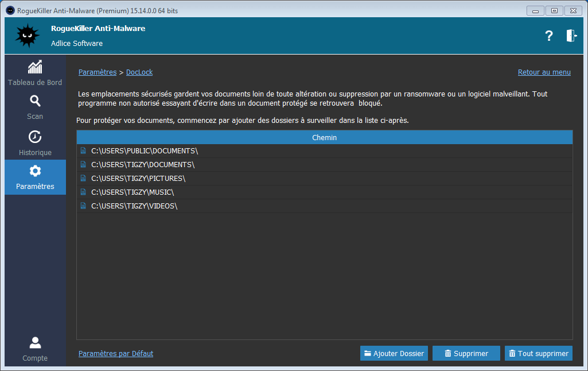The height and width of the screenshot is (371, 588).
Task: Click the RogueKiller black bug logo
Action: click(x=27, y=36)
